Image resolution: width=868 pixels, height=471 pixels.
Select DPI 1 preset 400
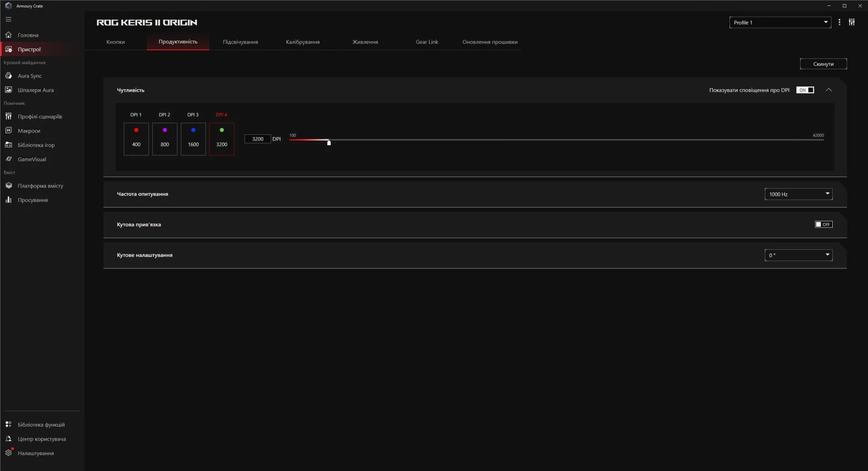click(x=136, y=139)
